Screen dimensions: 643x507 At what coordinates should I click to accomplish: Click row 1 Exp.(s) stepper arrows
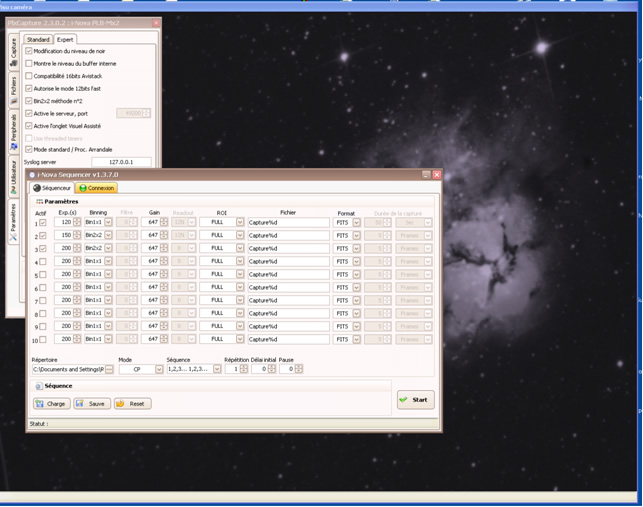[x=77, y=222]
